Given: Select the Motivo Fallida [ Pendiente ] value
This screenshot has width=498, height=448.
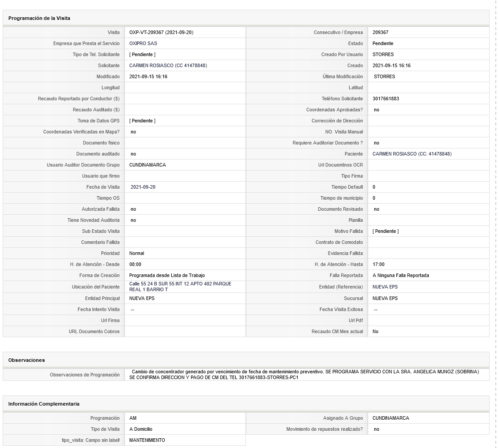Looking at the screenshot, I should click(385, 232).
